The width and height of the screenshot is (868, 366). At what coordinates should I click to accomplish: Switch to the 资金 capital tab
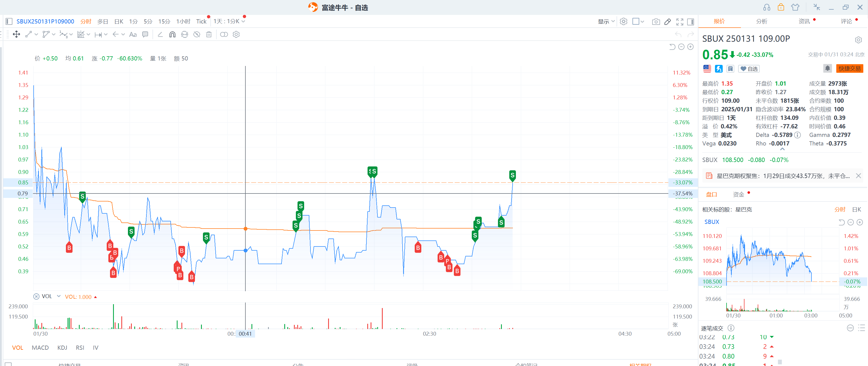pyautogui.click(x=738, y=195)
